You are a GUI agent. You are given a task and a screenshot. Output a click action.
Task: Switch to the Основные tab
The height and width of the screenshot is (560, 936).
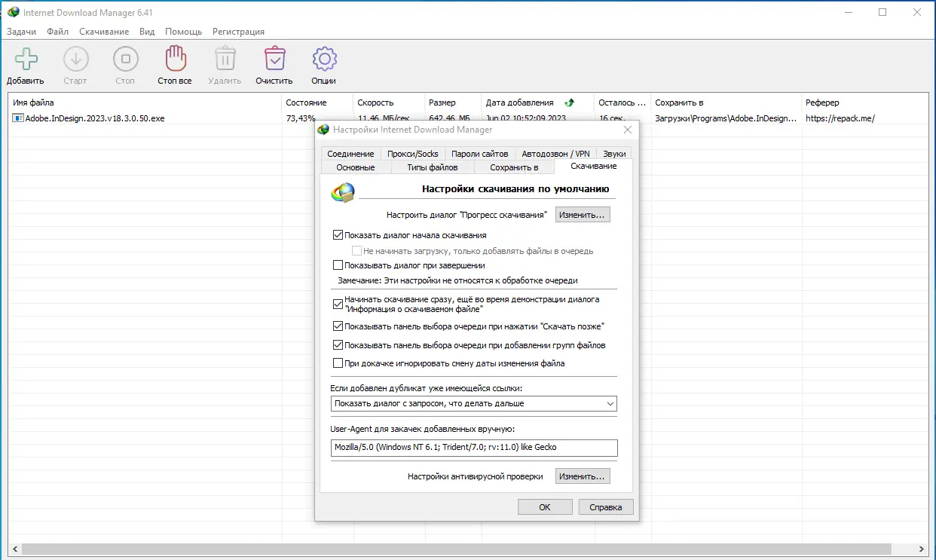(355, 167)
